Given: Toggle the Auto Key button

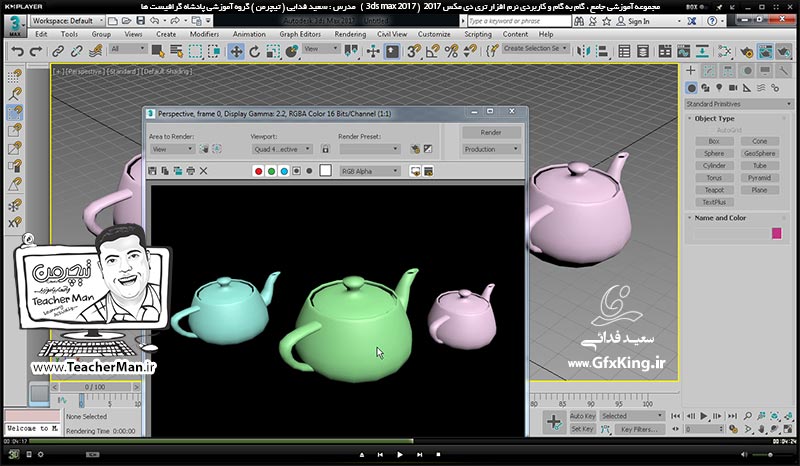Looking at the screenshot, I should (582, 416).
